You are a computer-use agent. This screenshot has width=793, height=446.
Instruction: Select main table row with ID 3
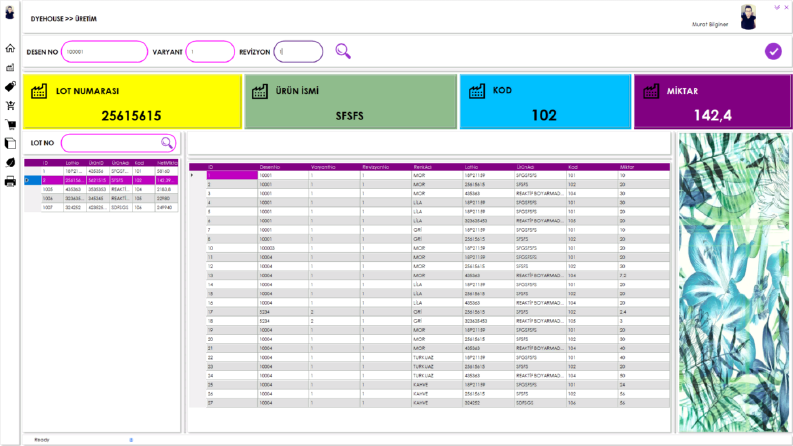pos(429,193)
